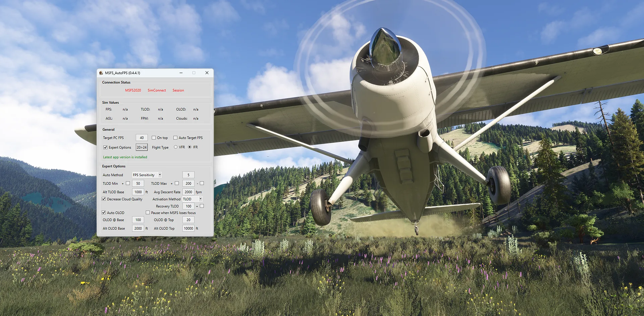Click the Alt TLOD Base field
The width and height of the screenshot is (644, 316).
click(x=138, y=192)
